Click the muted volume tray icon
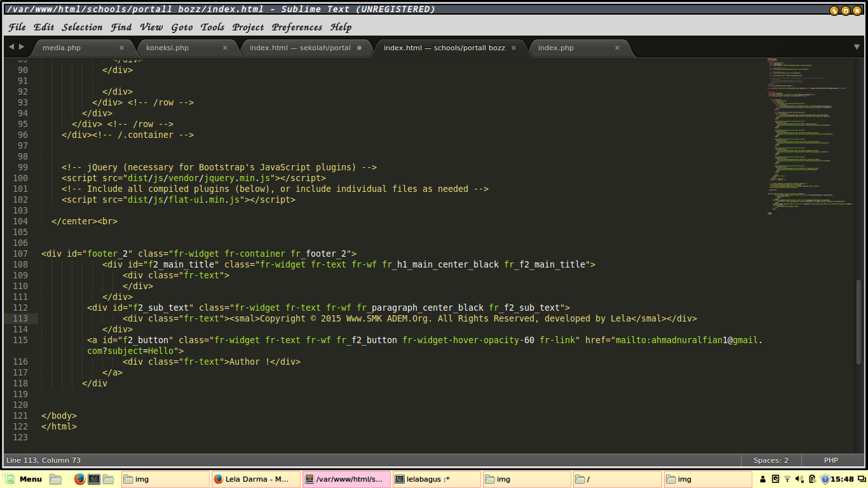This screenshot has height=488, width=868. 799,479
